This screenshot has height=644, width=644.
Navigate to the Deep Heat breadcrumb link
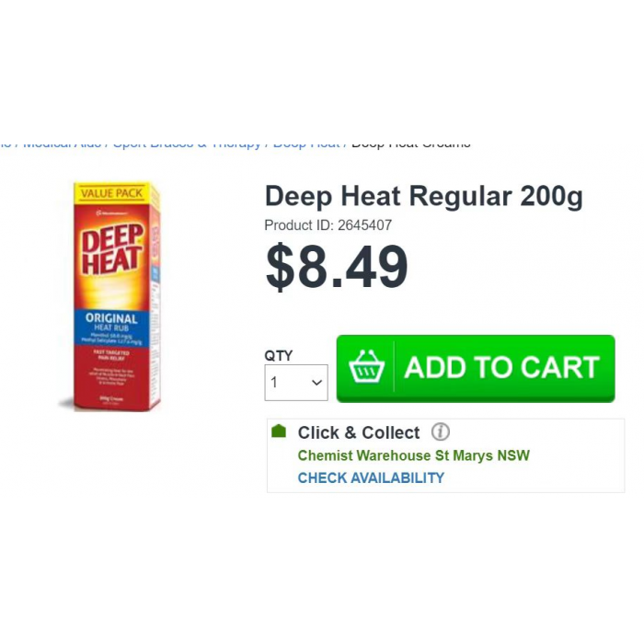pyautogui.click(x=306, y=144)
